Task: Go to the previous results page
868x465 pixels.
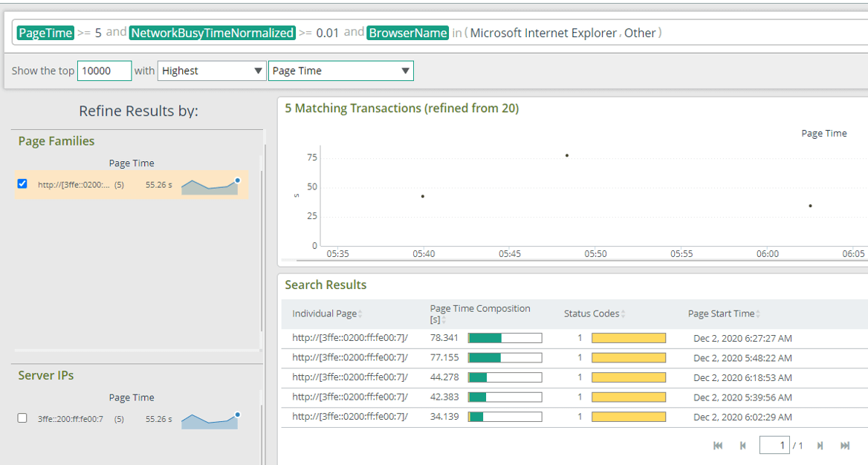Action: tap(742, 445)
